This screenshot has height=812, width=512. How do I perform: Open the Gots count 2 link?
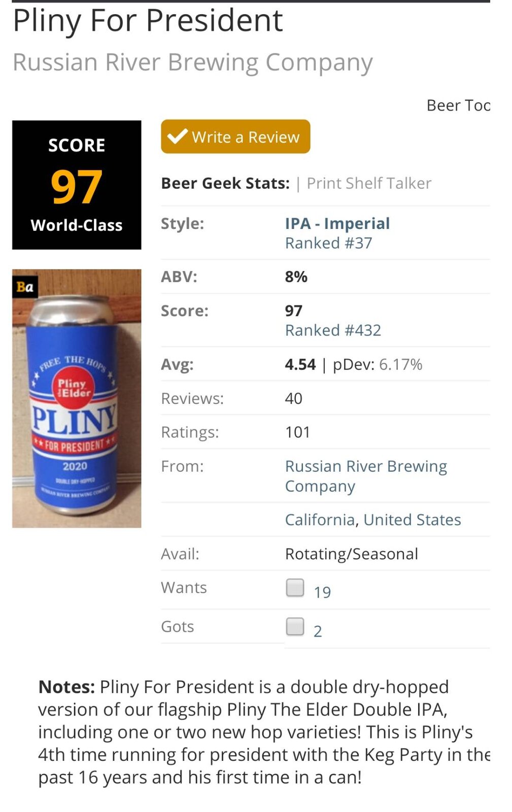(x=318, y=631)
